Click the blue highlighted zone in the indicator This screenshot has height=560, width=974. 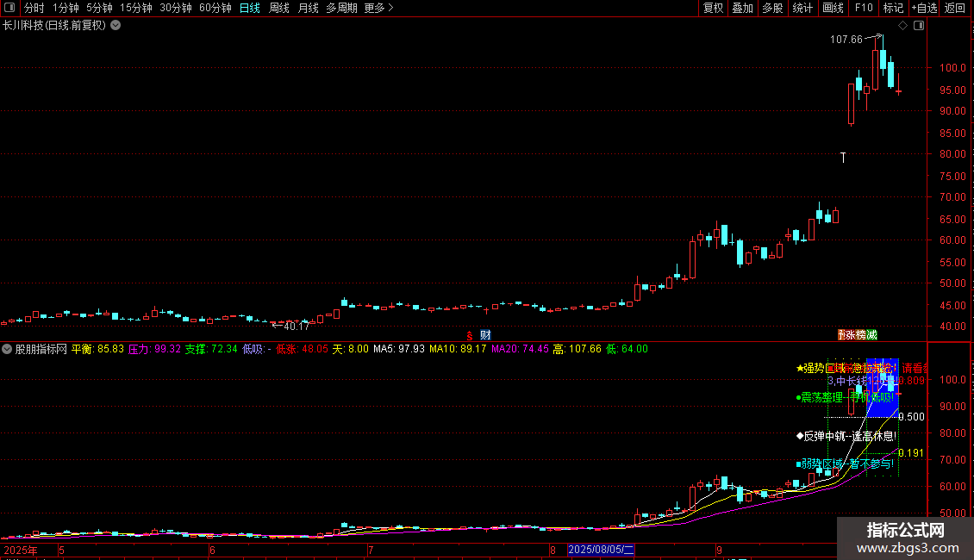coord(882,388)
